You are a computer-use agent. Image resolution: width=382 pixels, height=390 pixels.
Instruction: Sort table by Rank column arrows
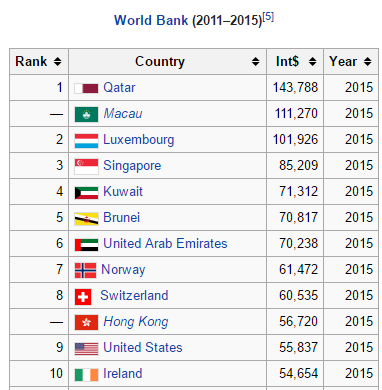point(58,62)
